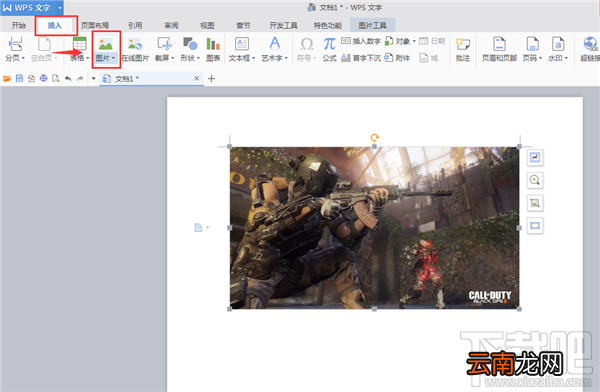Click the 页码 page number icon
This screenshot has height=392, width=600.
coord(532,44)
